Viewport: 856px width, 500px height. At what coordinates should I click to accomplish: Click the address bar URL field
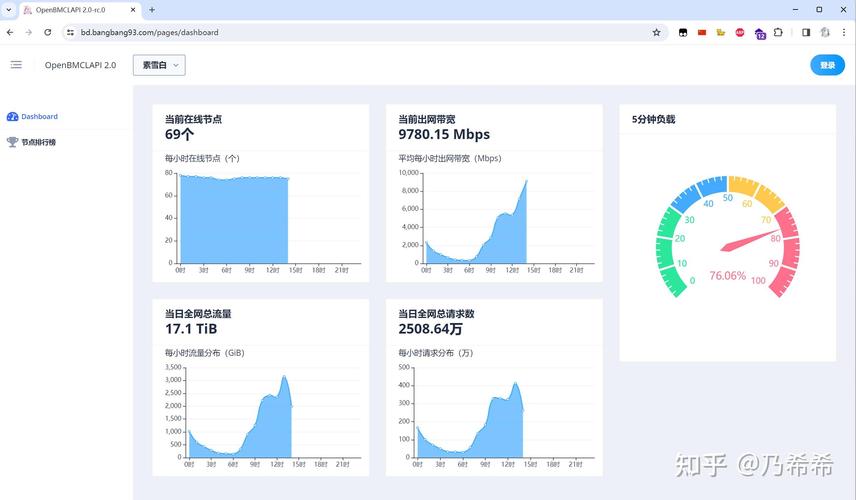[350, 32]
